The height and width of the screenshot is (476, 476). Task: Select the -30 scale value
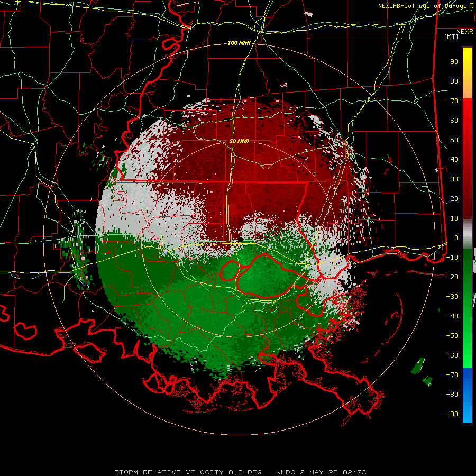452,297
